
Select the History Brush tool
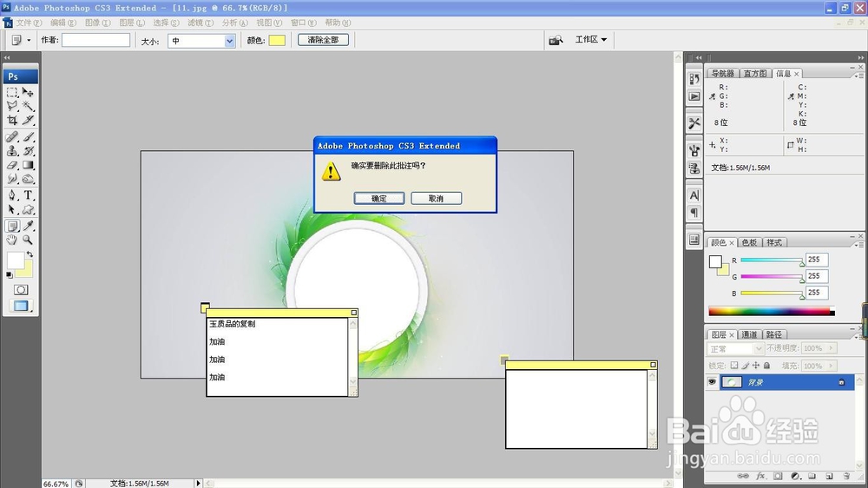29,151
